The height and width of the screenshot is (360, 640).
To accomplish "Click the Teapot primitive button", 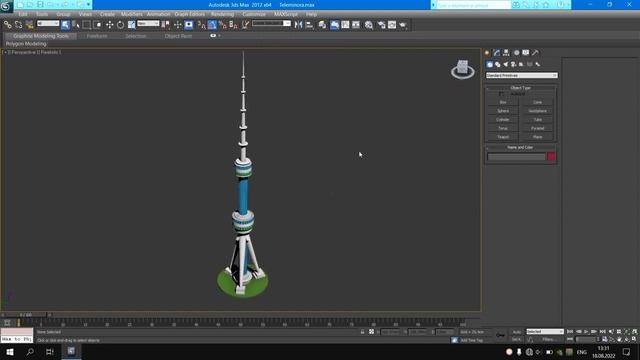I will (x=503, y=137).
